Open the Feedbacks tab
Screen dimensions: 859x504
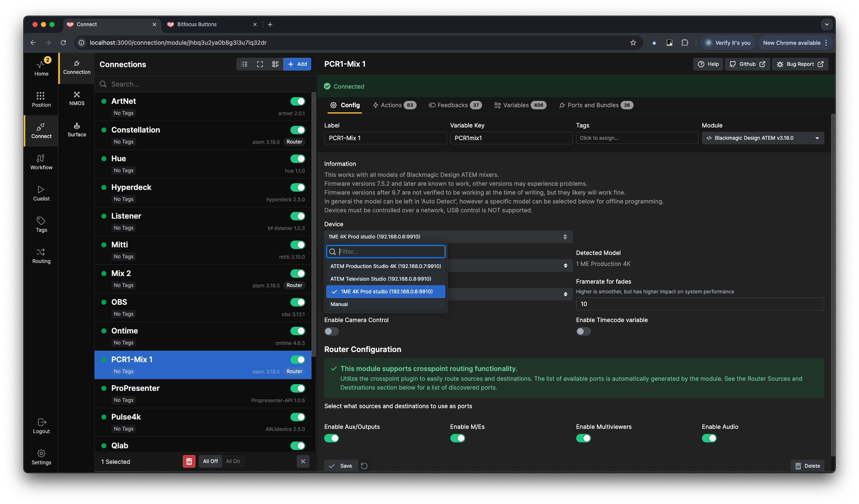455,105
